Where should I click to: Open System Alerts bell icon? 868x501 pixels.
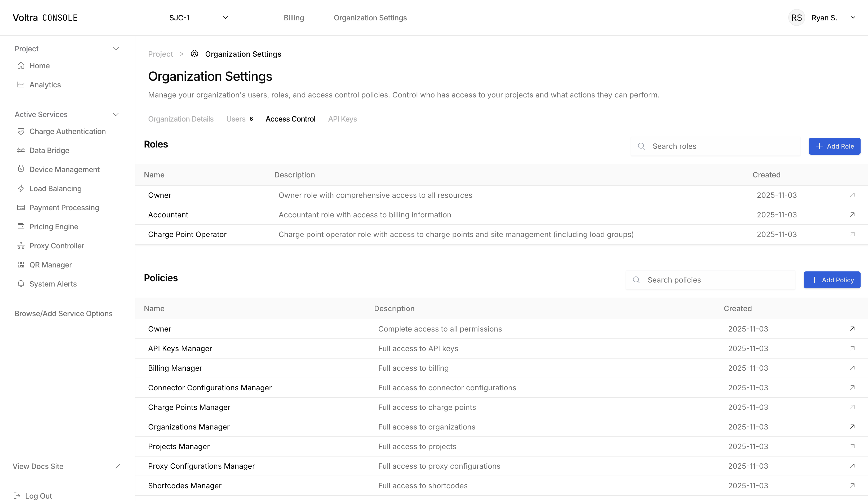[x=21, y=284]
